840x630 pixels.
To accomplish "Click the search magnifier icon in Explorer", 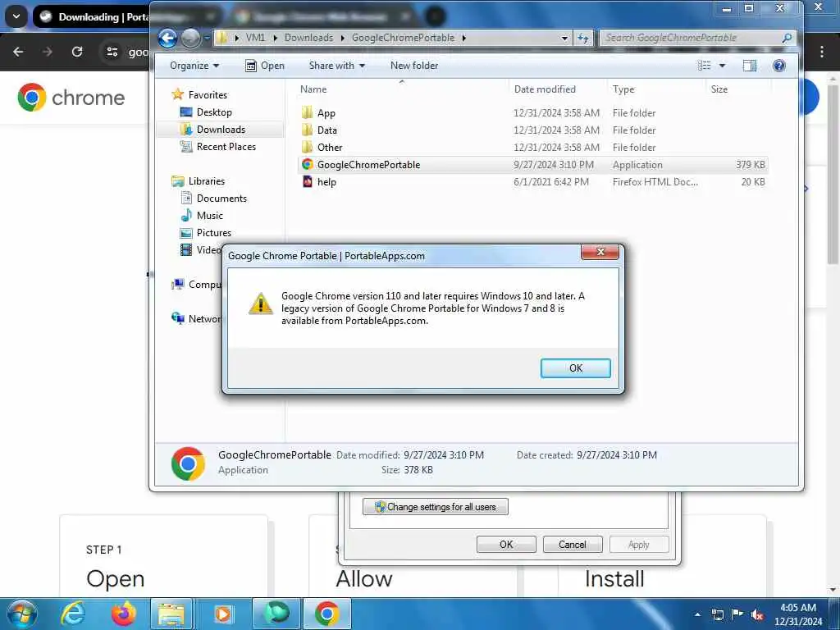I will pyautogui.click(x=787, y=38).
